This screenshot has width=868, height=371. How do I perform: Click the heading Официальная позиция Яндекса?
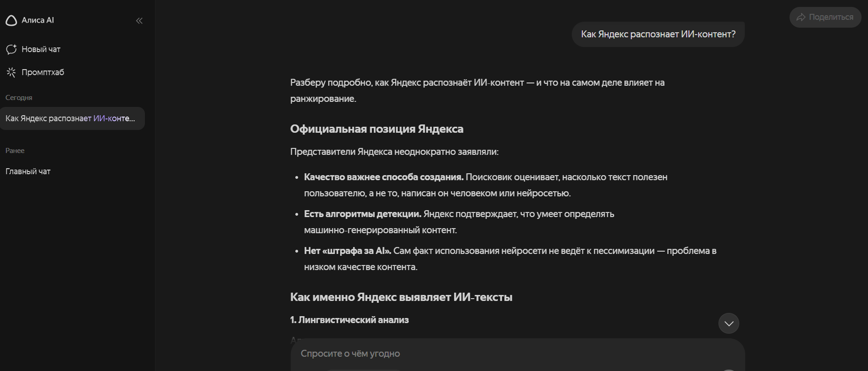point(377,129)
